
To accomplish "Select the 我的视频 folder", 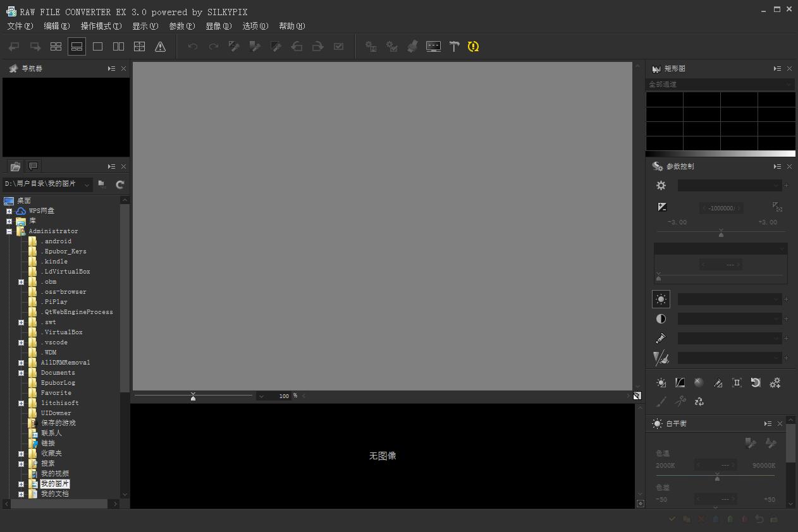I will (55, 474).
